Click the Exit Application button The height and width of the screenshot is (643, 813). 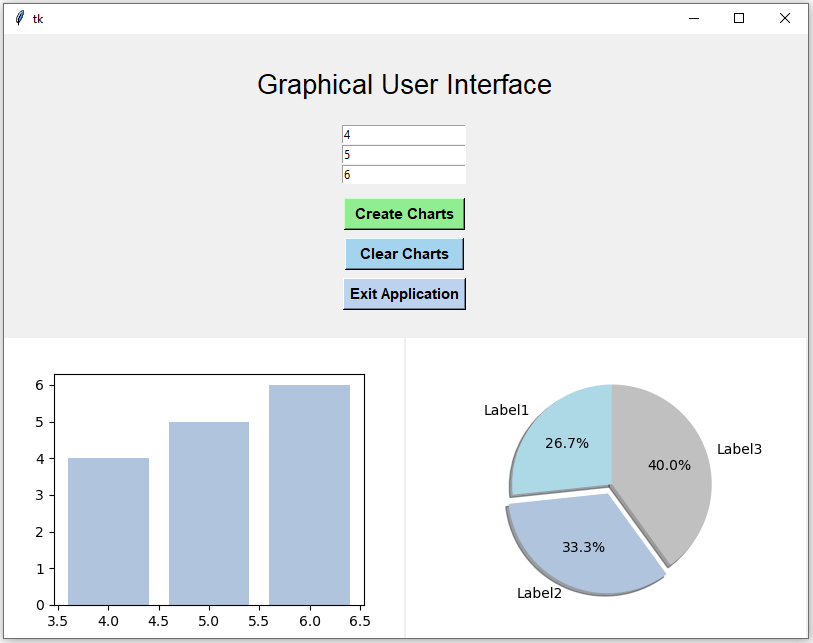pyautogui.click(x=404, y=293)
